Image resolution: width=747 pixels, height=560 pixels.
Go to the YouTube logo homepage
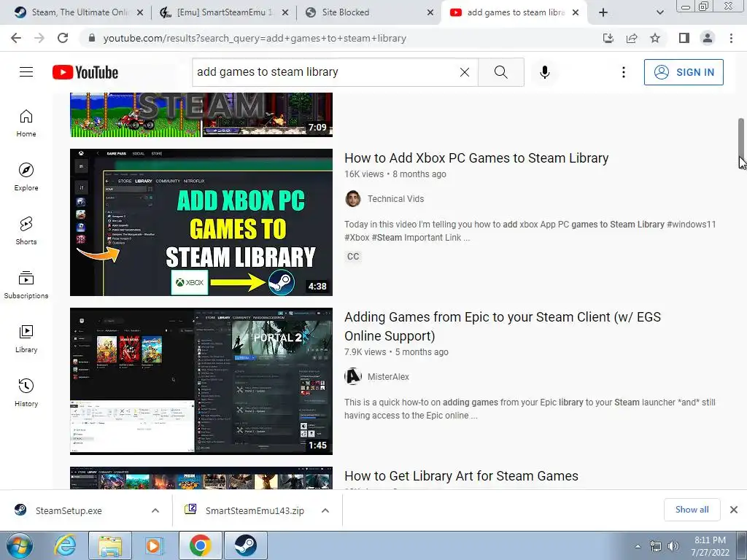pos(85,72)
